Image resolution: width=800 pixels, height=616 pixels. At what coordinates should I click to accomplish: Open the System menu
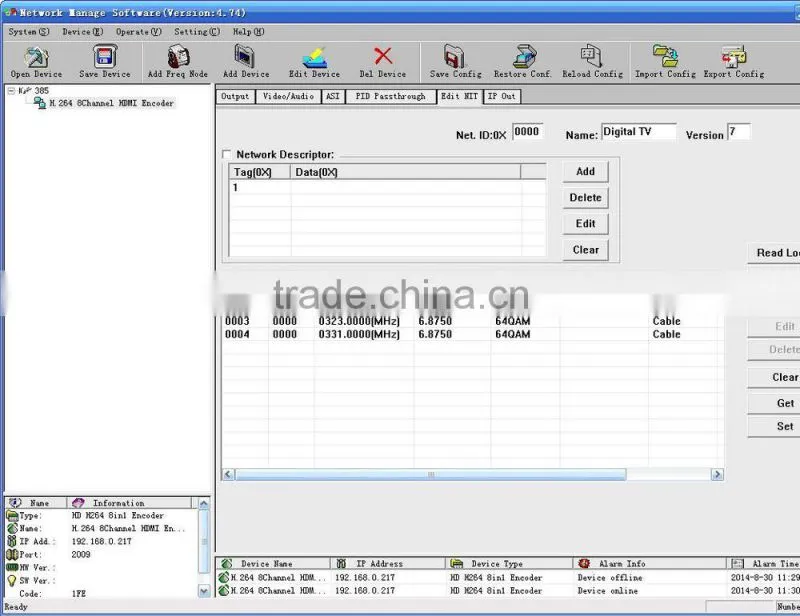pyautogui.click(x=29, y=32)
